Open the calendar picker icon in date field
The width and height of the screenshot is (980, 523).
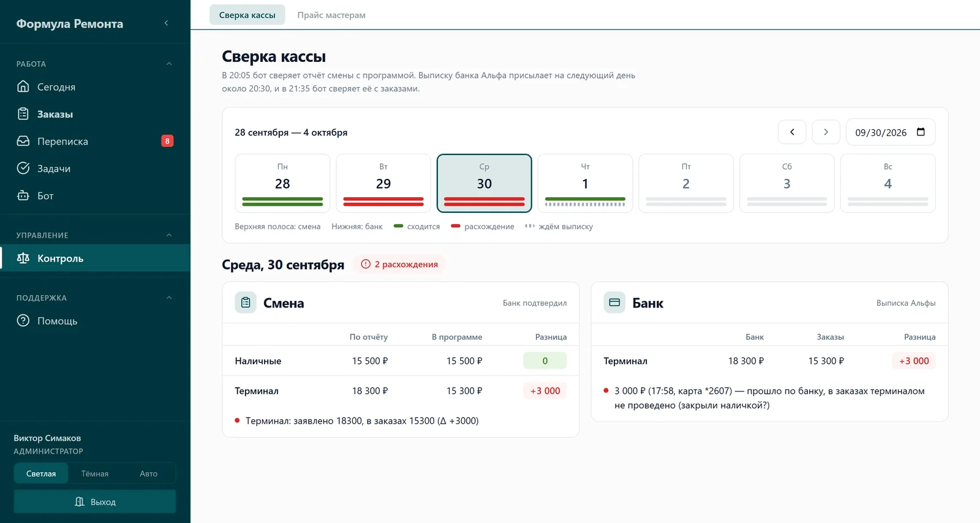click(x=921, y=132)
